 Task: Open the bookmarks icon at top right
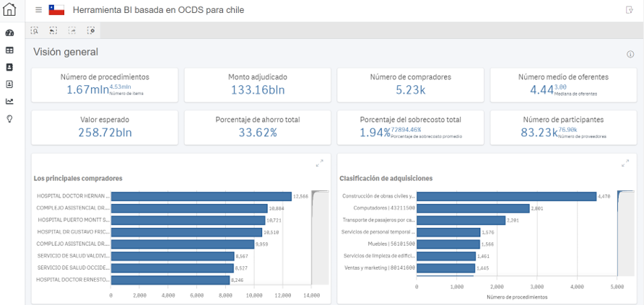[x=630, y=10]
